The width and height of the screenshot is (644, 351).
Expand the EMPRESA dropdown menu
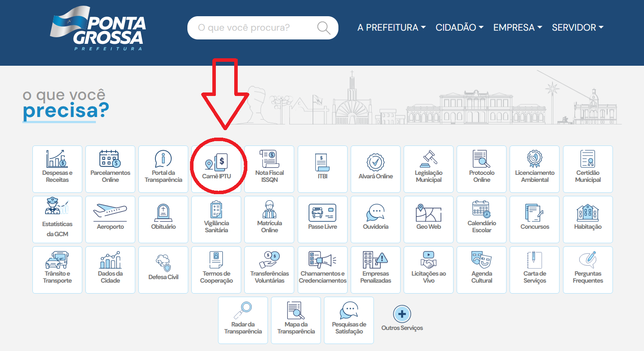[x=518, y=27]
